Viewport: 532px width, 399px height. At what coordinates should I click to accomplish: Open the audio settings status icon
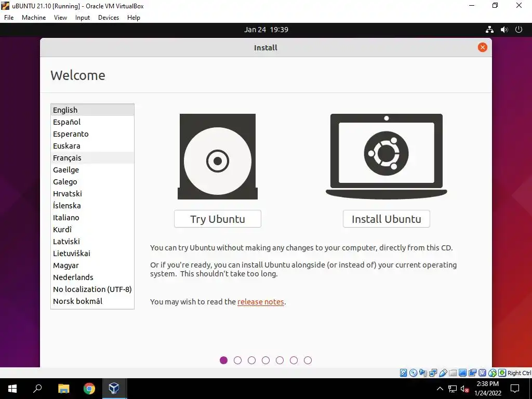(423, 373)
